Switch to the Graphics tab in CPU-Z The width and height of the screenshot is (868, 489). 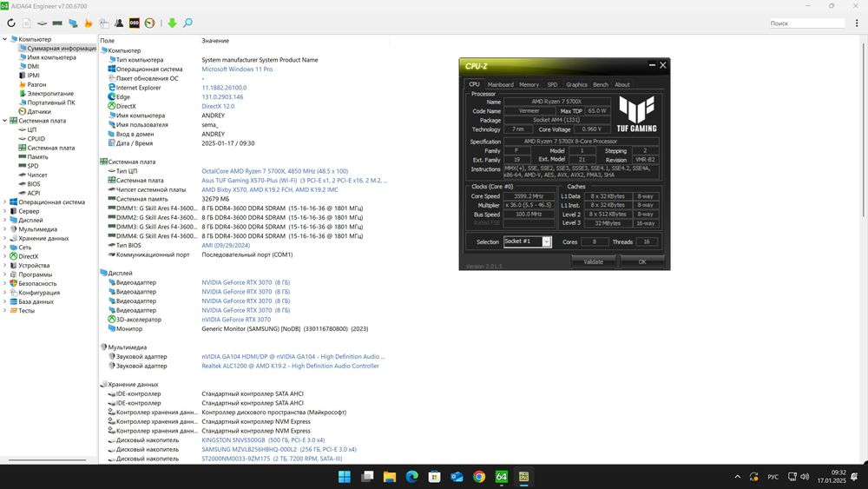click(x=576, y=85)
